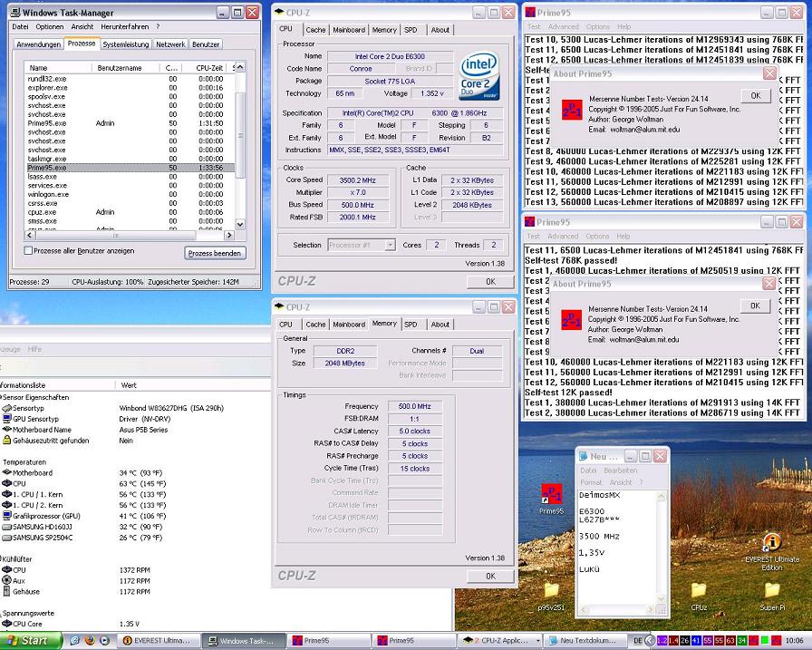Open the Datei menu in Task-Manager
The height and width of the screenshot is (650, 812).
[x=20, y=26]
